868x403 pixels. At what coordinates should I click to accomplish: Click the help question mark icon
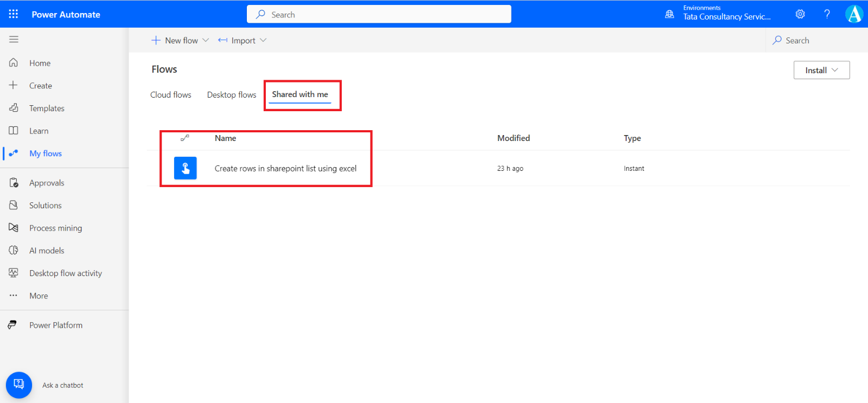point(827,14)
